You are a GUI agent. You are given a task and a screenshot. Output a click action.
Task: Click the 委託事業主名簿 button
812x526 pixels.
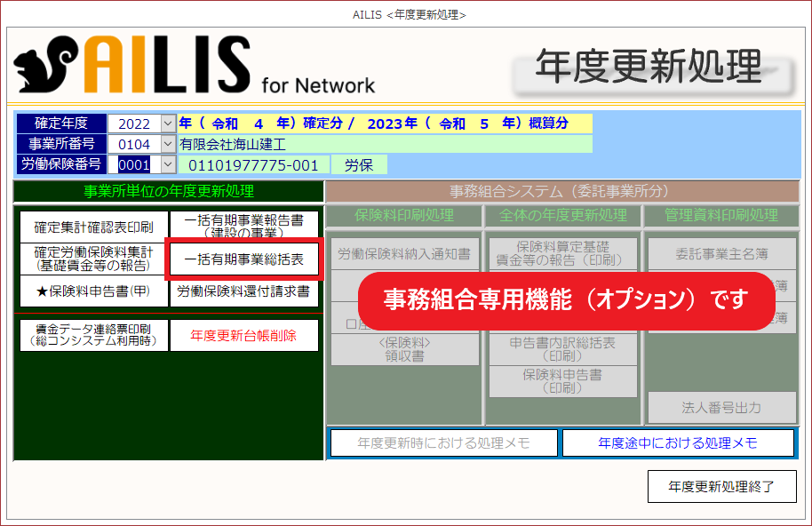click(x=721, y=254)
